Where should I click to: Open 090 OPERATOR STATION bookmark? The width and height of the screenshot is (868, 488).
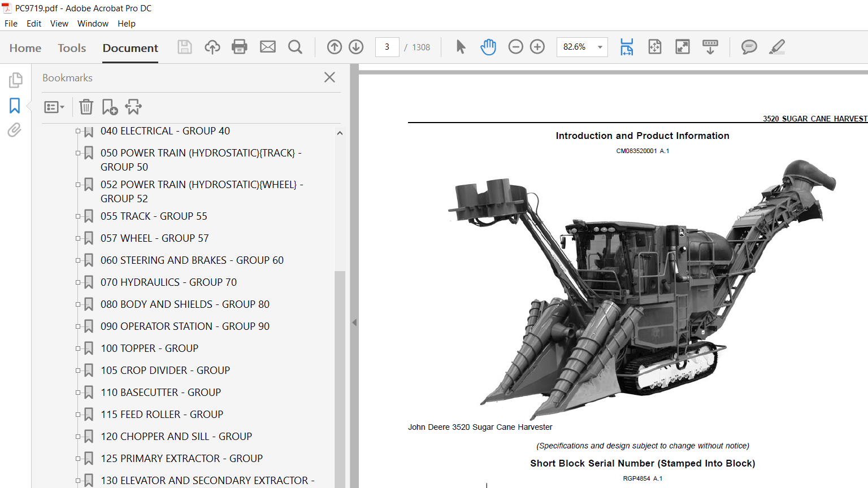point(185,326)
